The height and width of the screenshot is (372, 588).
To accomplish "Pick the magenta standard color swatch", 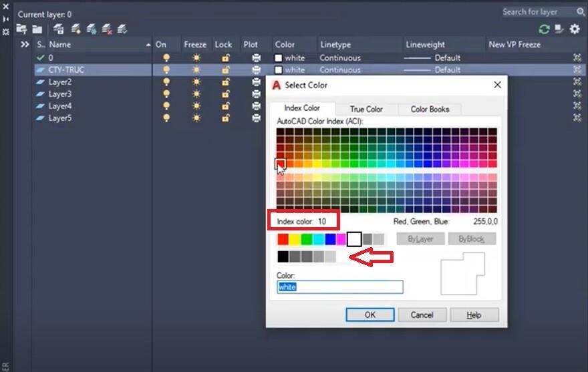I will [x=341, y=239].
